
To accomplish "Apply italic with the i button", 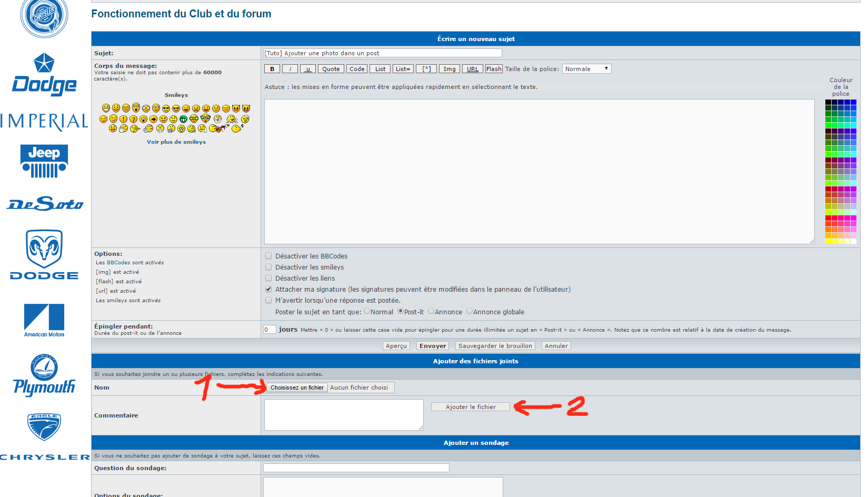I will pyautogui.click(x=290, y=69).
